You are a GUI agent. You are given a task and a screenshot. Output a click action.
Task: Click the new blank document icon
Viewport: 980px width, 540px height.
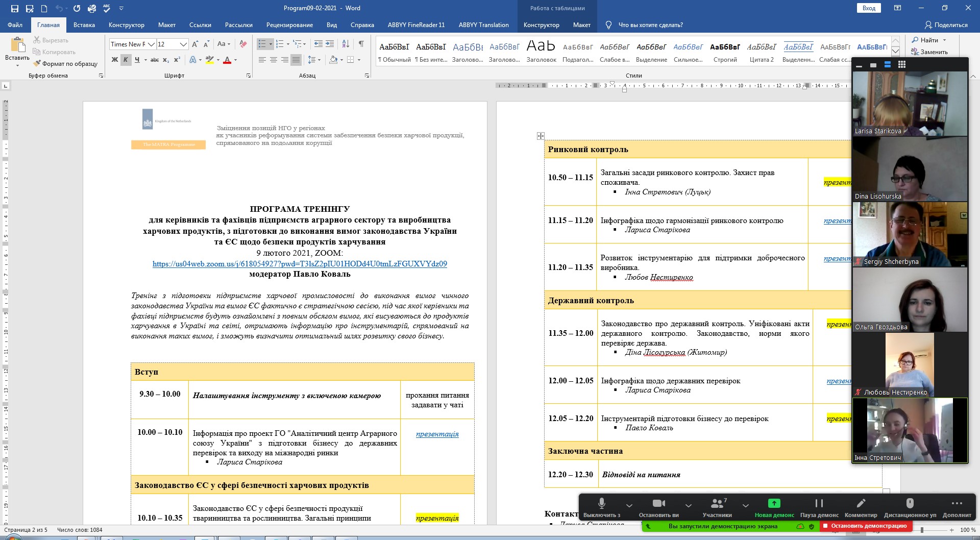click(x=44, y=8)
